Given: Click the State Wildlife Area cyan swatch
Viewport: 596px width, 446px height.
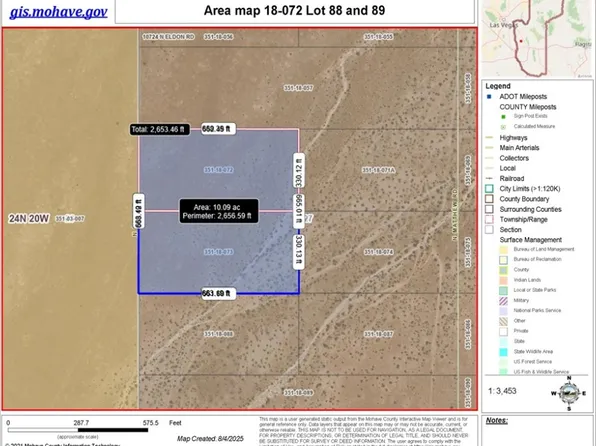Looking at the screenshot, I should pos(503,352).
